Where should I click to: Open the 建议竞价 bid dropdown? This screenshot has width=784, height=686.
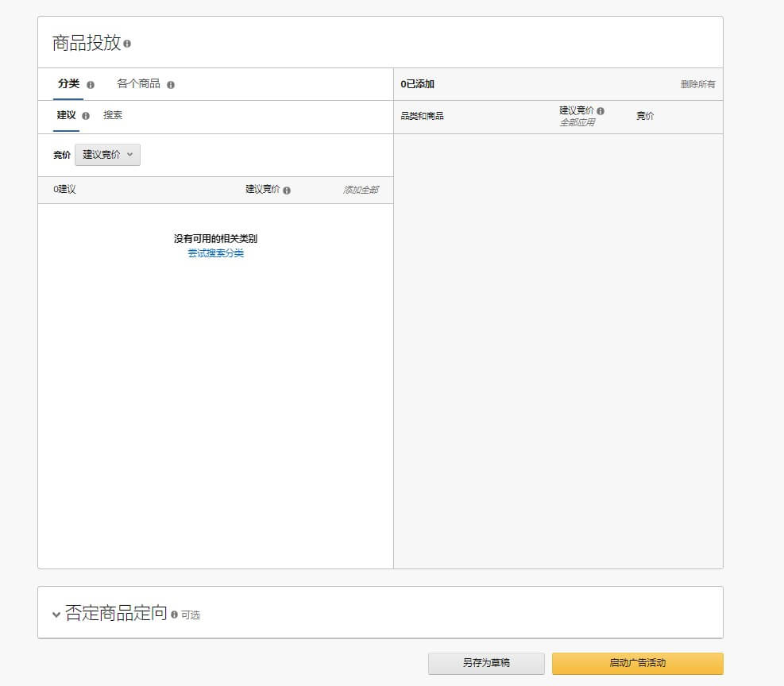(x=107, y=154)
